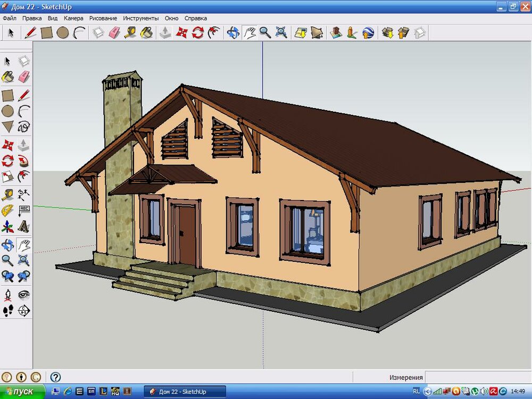The width and height of the screenshot is (532, 399).
Task: Pick the Axes tool
Action: click(8, 227)
